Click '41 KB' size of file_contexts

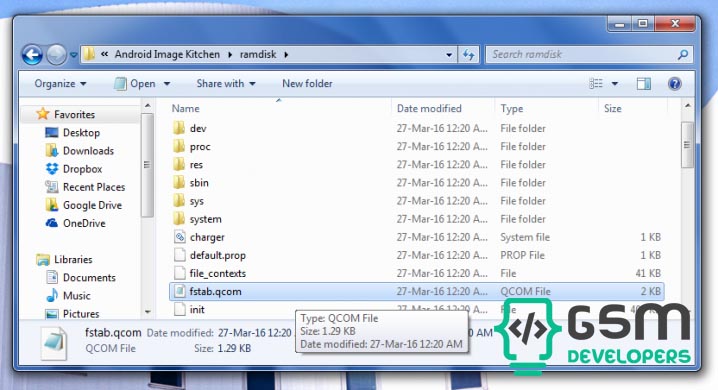[x=648, y=273]
